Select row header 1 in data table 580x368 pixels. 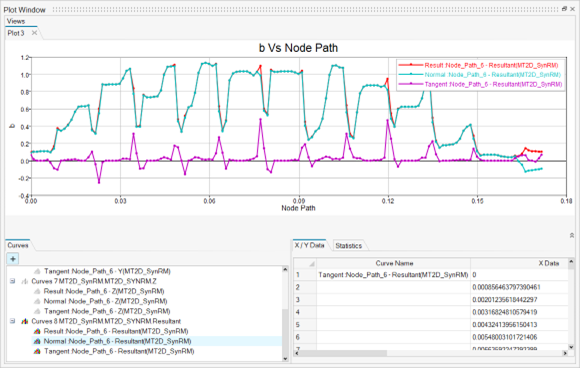click(x=305, y=275)
